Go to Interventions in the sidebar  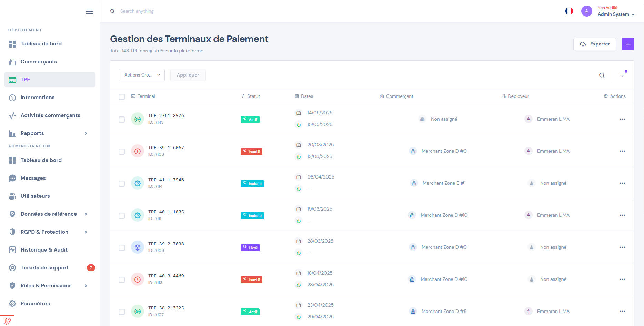tap(38, 98)
